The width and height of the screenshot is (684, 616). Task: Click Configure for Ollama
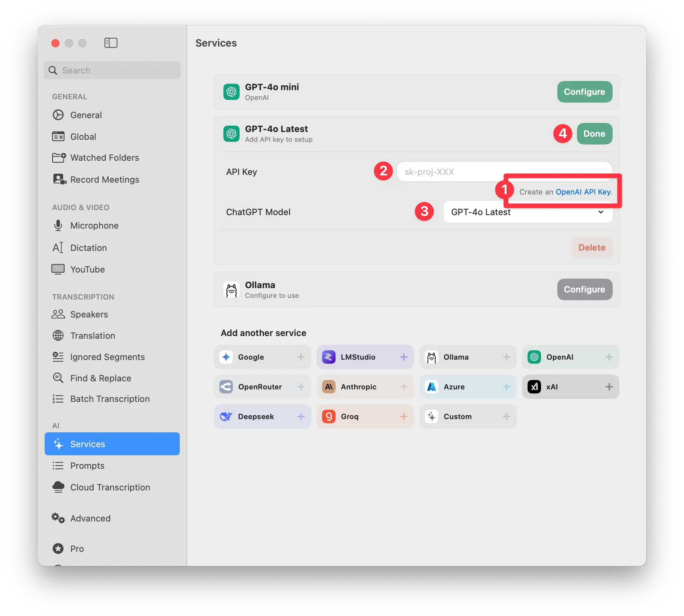(x=584, y=289)
